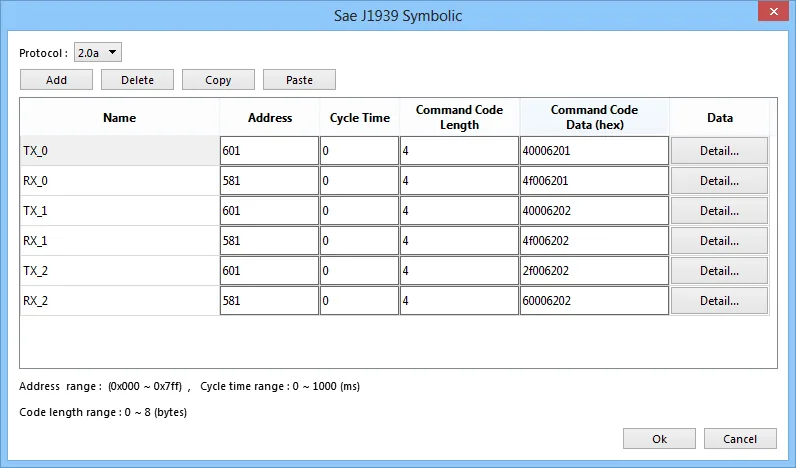Click the Address column header
Screen dimensions: 796x468
pos(270,117)
